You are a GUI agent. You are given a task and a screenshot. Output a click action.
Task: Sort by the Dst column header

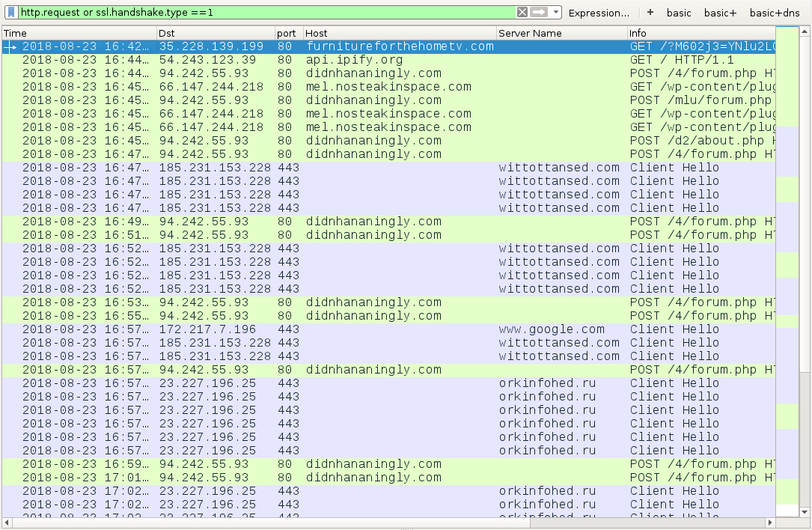pyautogui.click(x=216, y=33)
